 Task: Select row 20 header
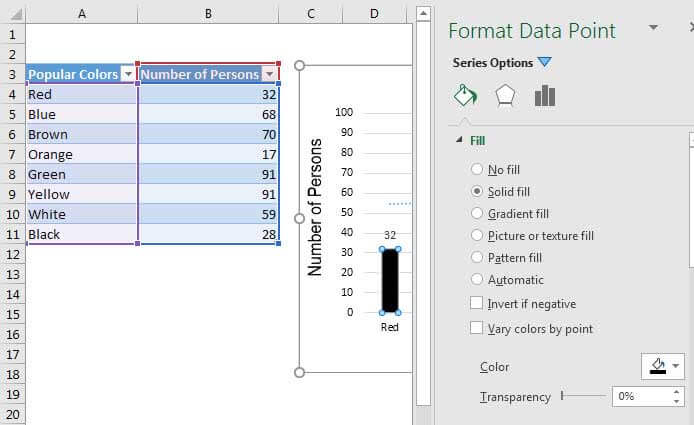pos(12,414)
